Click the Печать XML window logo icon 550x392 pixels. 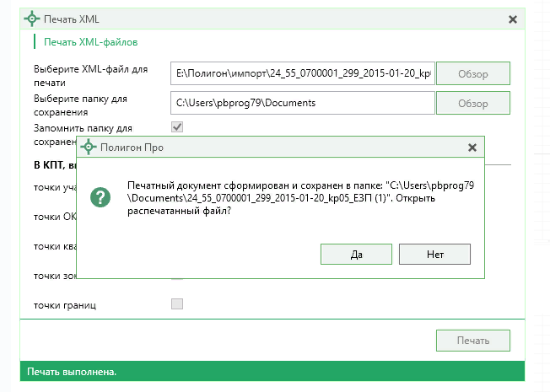pyautogui.click(x=31, y=18)
